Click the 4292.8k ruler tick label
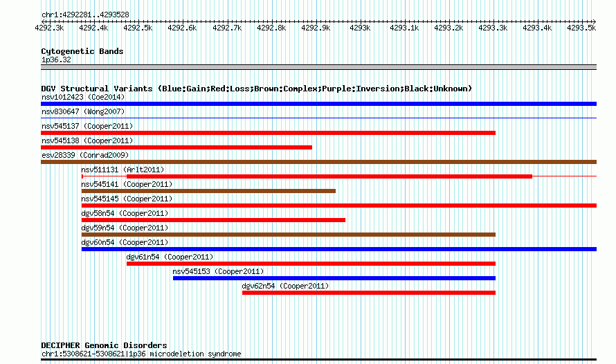The image size is (616, 364). pos(271,28)
